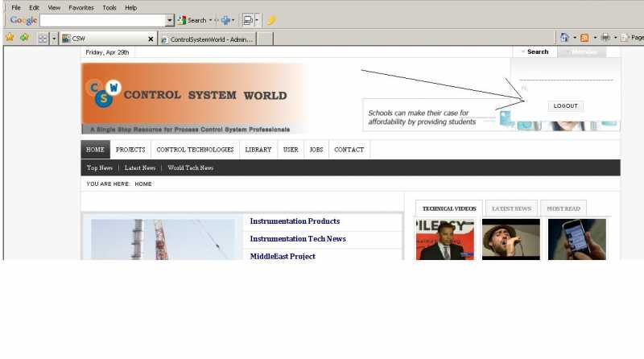Image resolution: width=644 pixels, height=359 pixels.
Task: Open JOBS in site navigation
Action: pyautogui.click(x=316, y=150)
